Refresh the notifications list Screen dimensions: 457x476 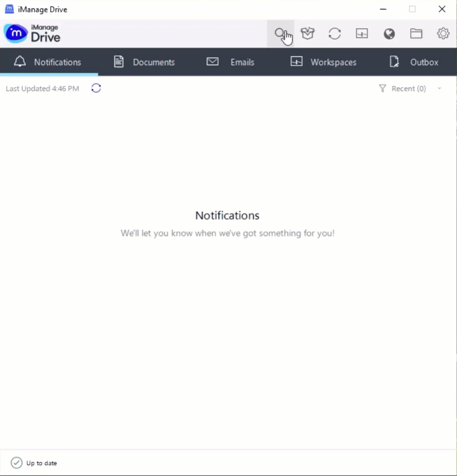(96, 88)
